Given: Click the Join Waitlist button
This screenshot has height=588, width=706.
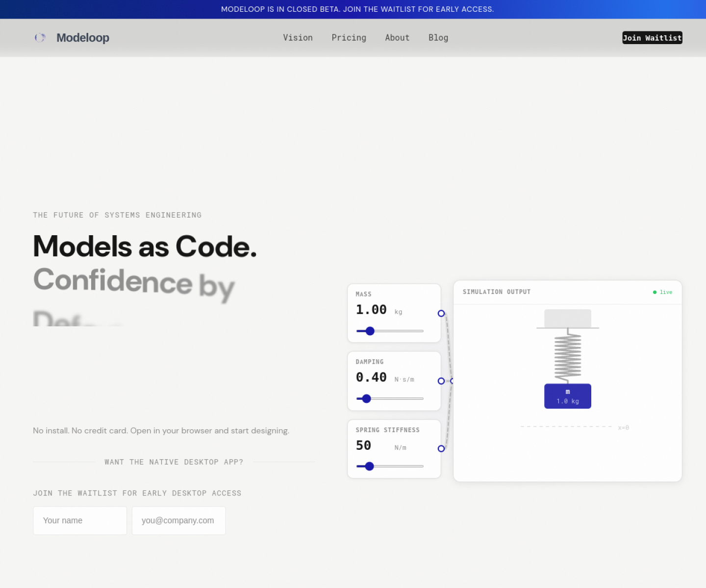Looking at the screenshot, I should tap(652, 38).
